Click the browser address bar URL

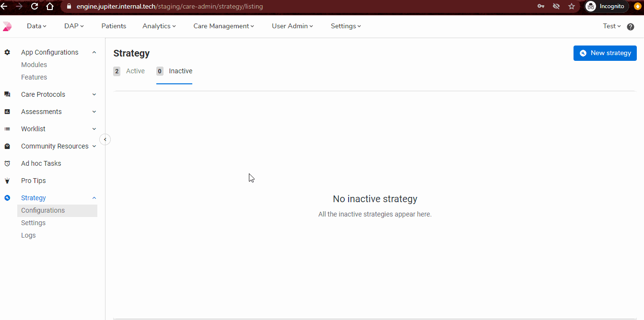[170, 7]
